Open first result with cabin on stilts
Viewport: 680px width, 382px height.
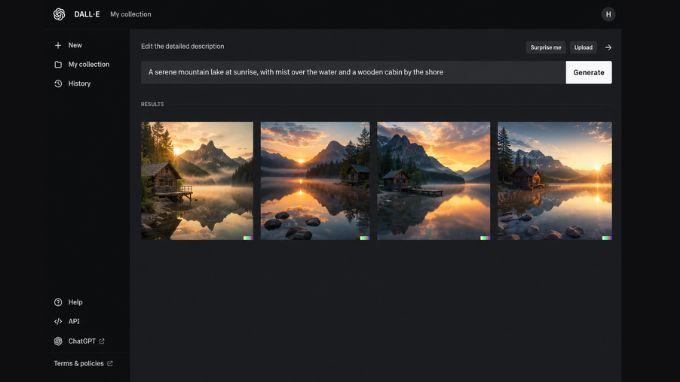[197, 181]
